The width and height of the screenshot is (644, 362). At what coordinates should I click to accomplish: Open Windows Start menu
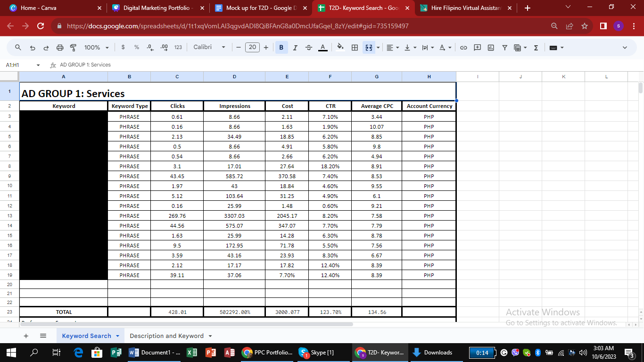11,353
